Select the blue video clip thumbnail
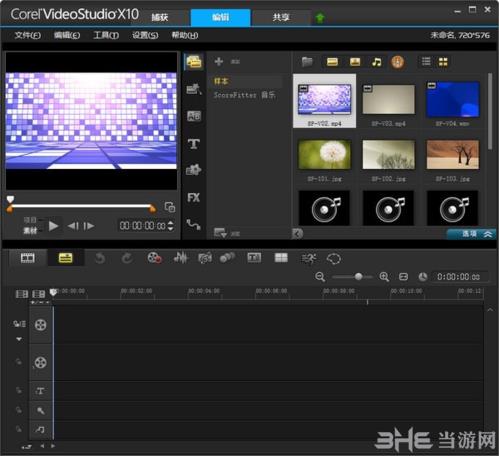Viewport: 499px width, 456px height. pos(453,100)
